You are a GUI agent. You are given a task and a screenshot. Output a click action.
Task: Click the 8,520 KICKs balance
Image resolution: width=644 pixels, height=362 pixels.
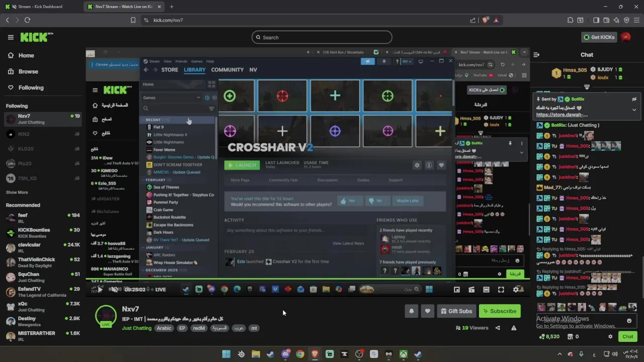pos(549,337)
